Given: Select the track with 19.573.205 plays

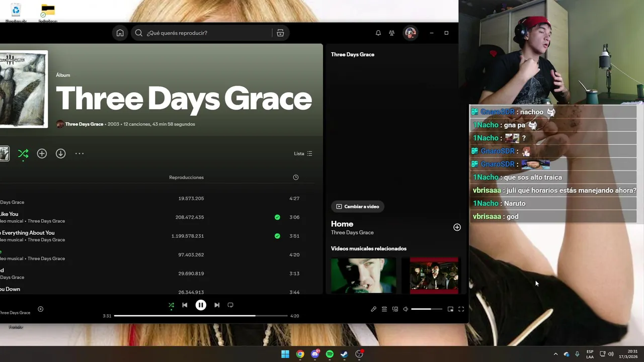Looking at the screenshot, I should [x=157, y=199].
